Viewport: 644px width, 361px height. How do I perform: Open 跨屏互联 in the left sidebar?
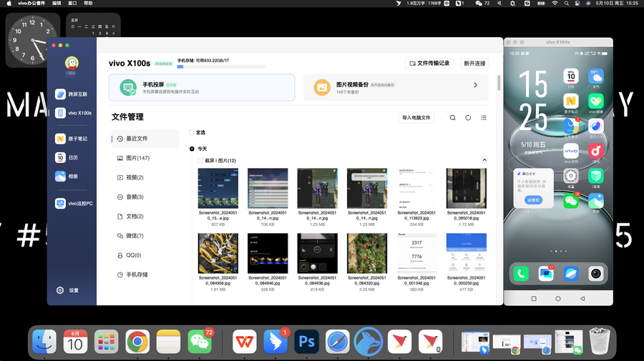point(72,94)
